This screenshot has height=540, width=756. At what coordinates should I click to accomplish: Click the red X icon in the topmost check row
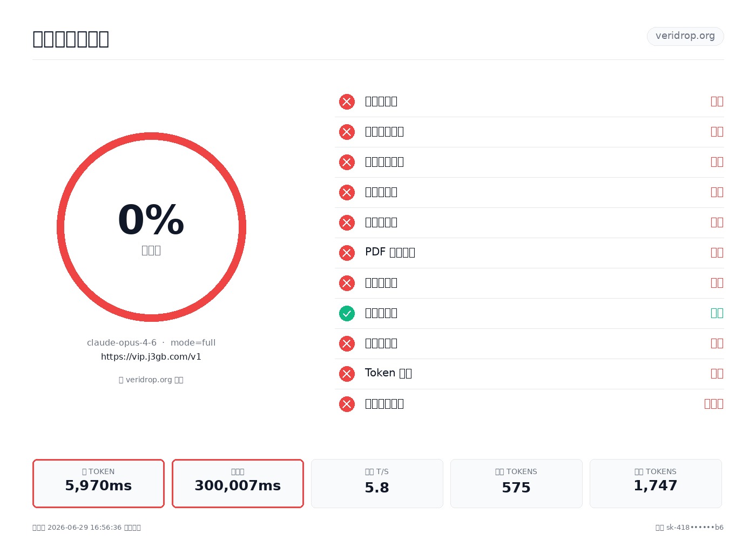pyautogui.click(x=347, y=102)
